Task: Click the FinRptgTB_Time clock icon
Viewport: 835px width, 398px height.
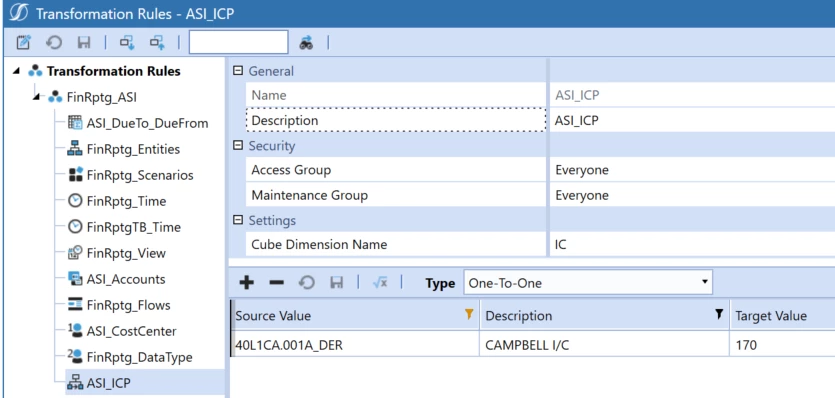Action: pyautogui.click(x=75, y=227)
